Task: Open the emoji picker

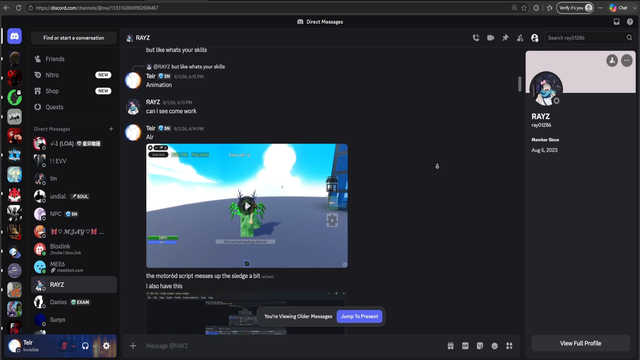Action: (495, 346)
